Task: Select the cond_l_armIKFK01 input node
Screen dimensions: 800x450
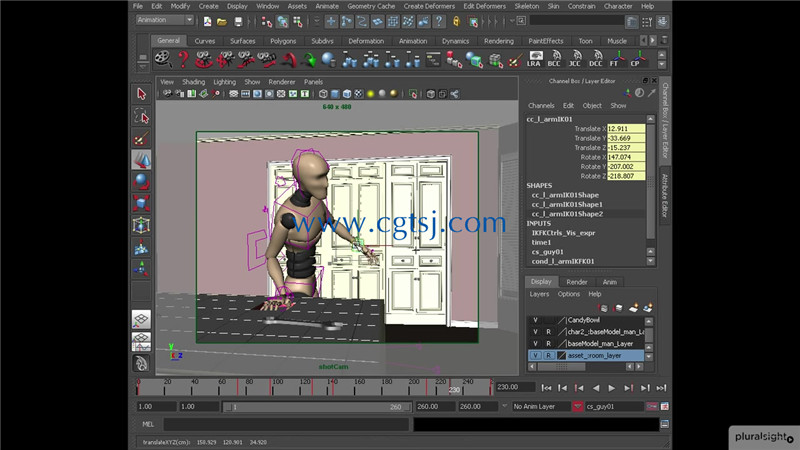Action: tap(563, 261)
